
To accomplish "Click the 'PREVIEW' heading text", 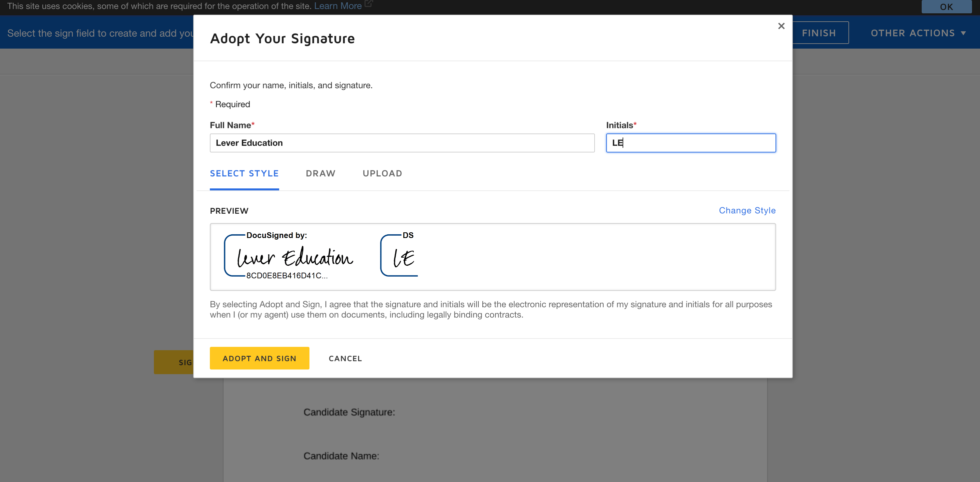I will 229,211.
